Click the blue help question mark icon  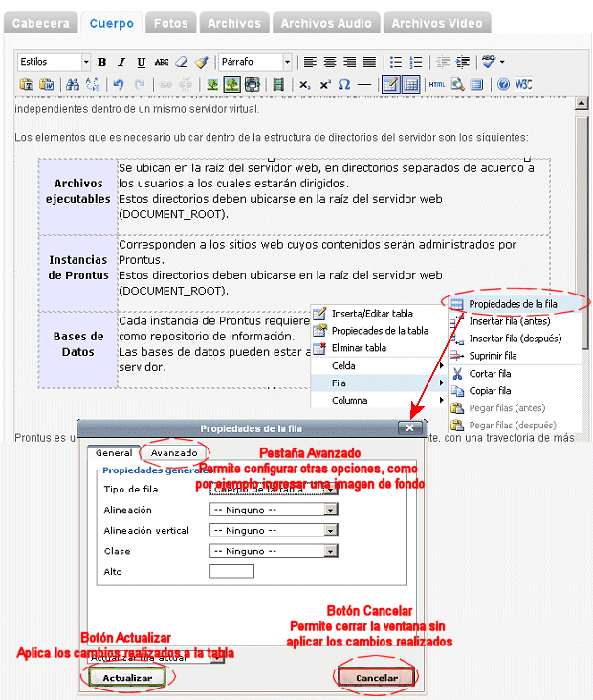click(503, 84)
